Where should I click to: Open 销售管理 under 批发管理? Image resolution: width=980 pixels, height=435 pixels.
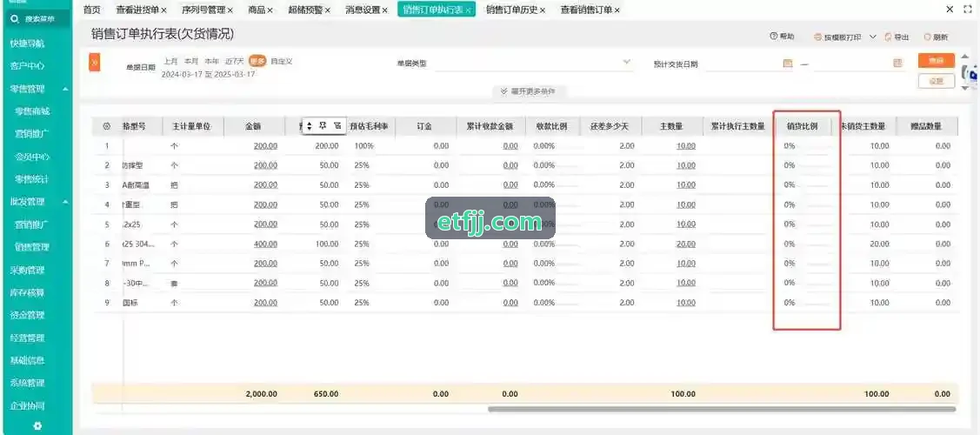pyautogui.click(x=32, y=247)
